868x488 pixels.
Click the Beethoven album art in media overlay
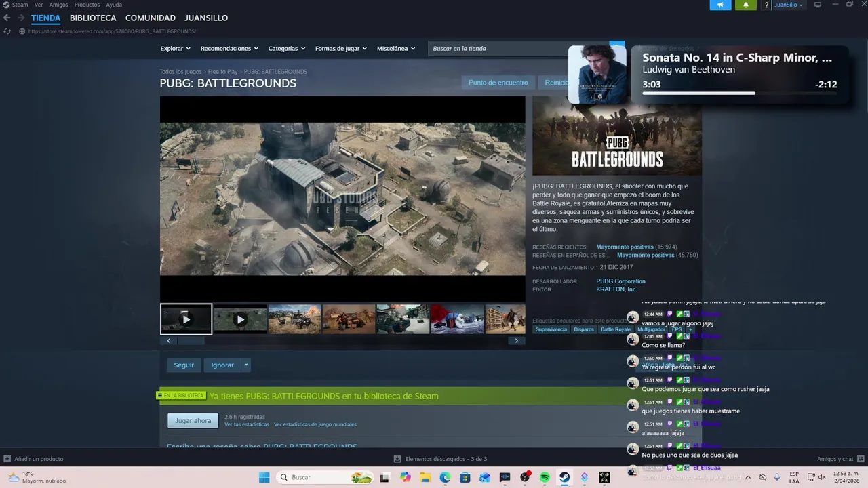point(597,75)
